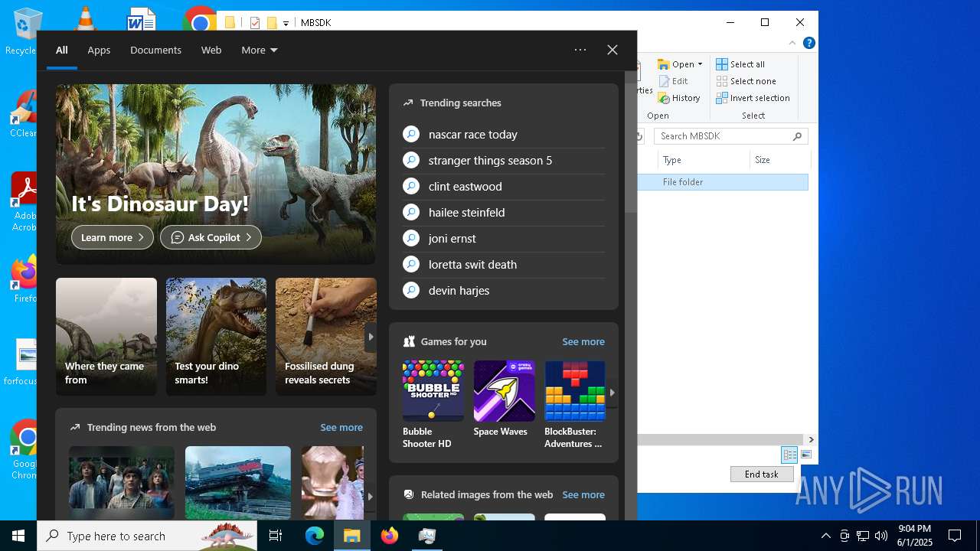Screen dimensions: 980x551
Task: Search for stranger things season 5
Action: pyautogui.click(x=503, y=161)
